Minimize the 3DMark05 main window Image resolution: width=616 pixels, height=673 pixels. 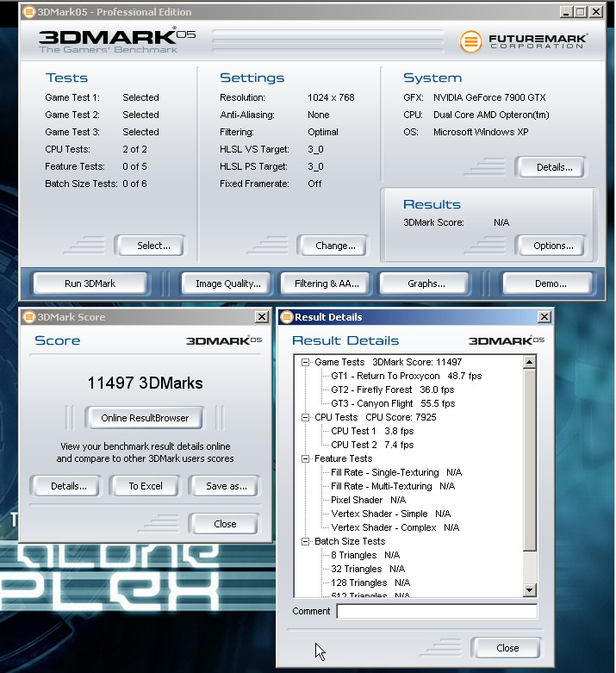[x=566, y=12]
